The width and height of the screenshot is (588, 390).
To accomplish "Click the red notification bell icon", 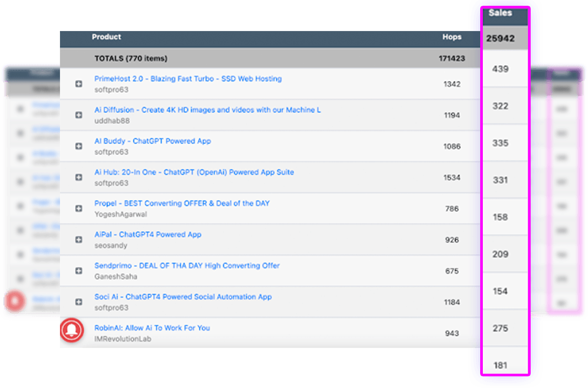I will [x=73, y=330].
